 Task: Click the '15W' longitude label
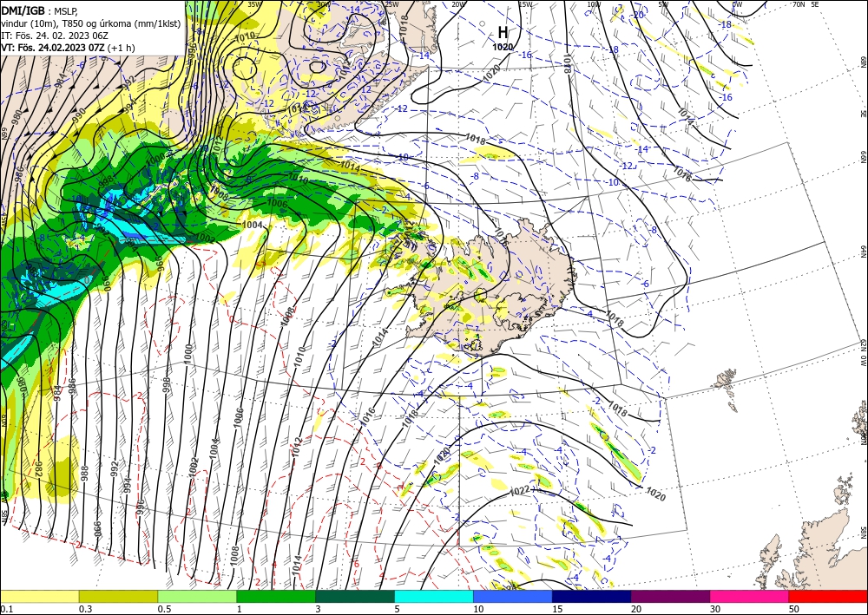pyautogui.click(x=525, y=4)
